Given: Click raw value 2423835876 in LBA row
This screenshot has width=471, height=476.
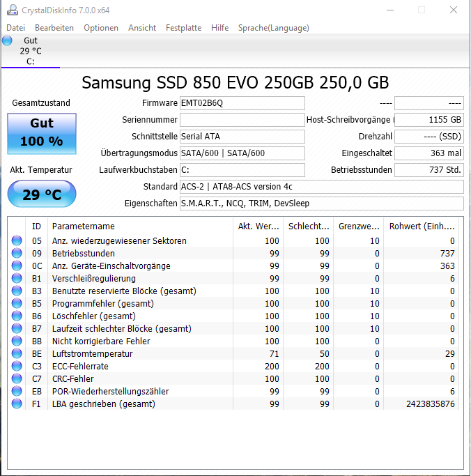Looking at the screenshot, I should click(x=431, y=404).
